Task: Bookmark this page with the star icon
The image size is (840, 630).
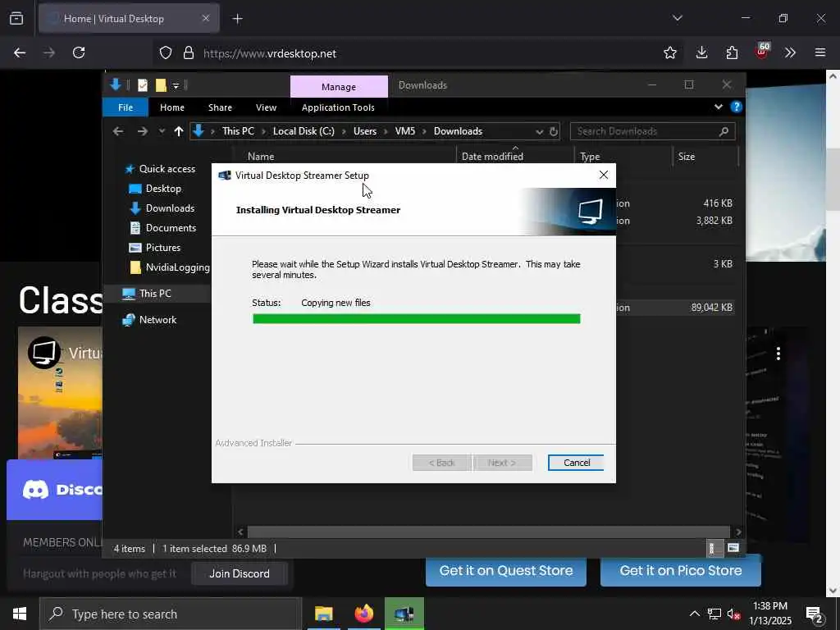Action: click(x=669, y=53)
